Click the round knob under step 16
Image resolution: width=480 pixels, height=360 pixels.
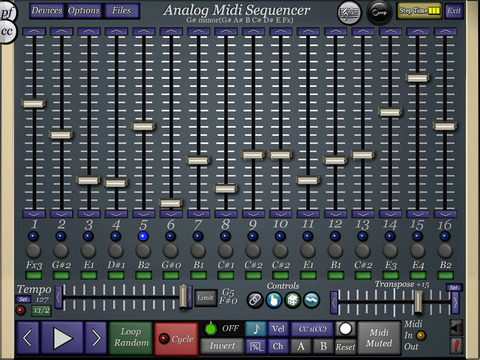[x=445, y=251]
